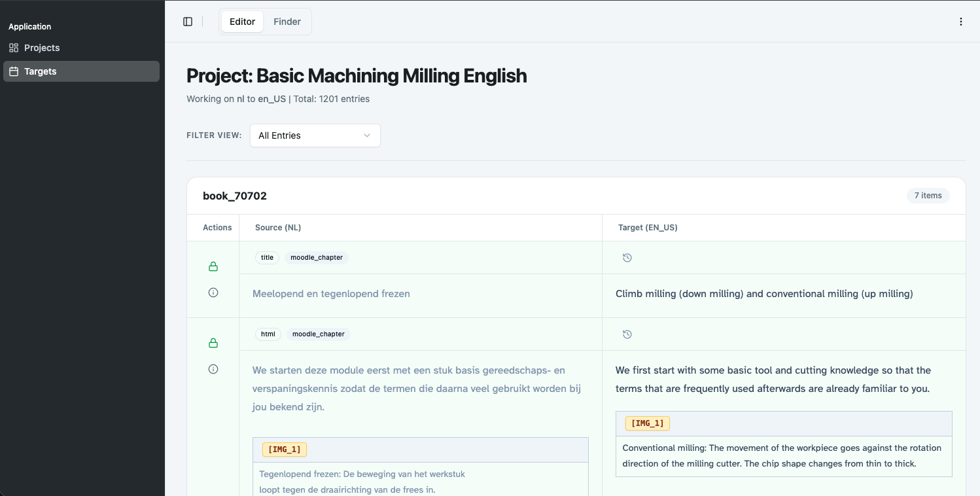Open Targets in the sidebar
This screenshot has width=980, height=496.
(81, 71)
